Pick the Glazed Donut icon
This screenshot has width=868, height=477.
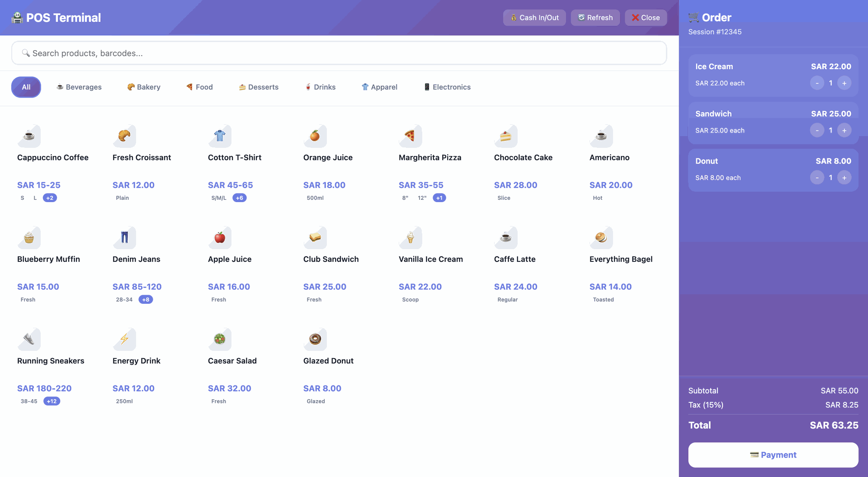(x=315, y=339)
